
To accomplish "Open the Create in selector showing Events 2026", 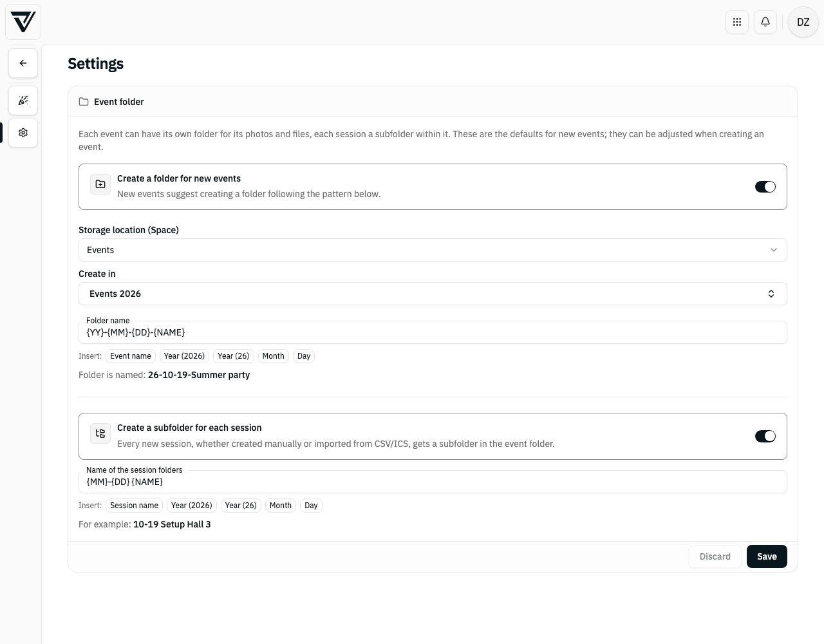I will tap(433, 294).
